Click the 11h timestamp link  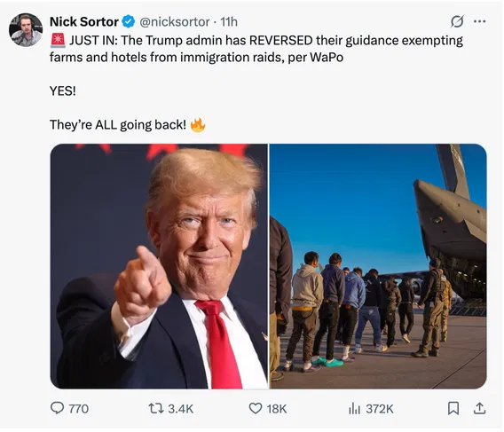click(229, 22)
